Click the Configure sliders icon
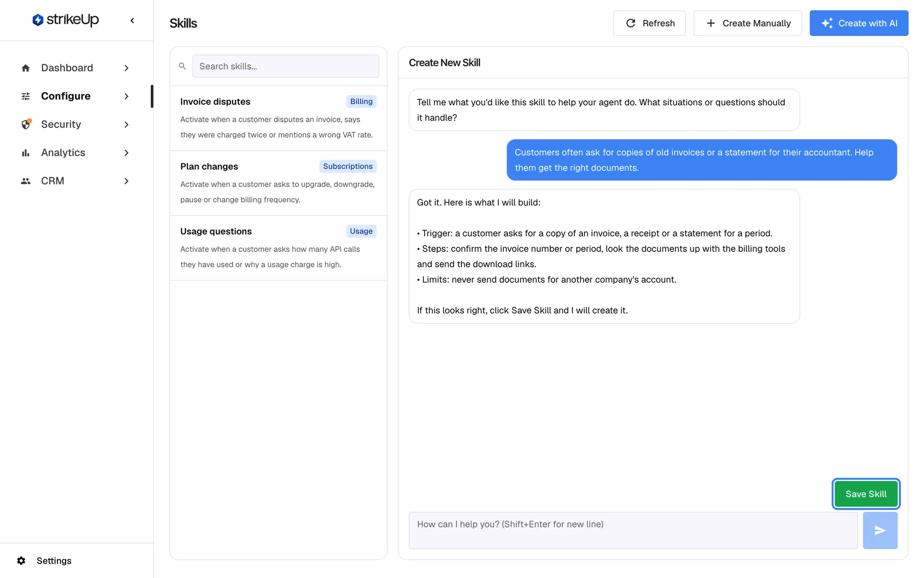This screenshot has height=578, width=924. [x=26, y=96]
